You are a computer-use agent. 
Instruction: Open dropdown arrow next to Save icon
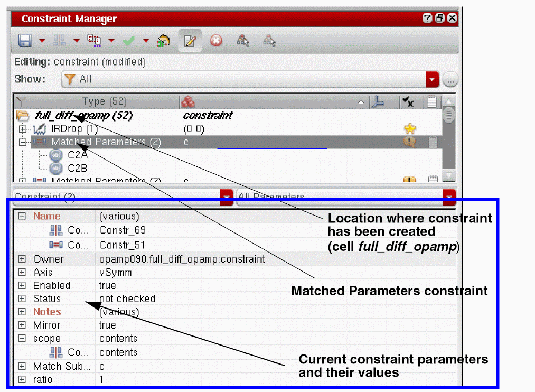click(x=42, y=41)
